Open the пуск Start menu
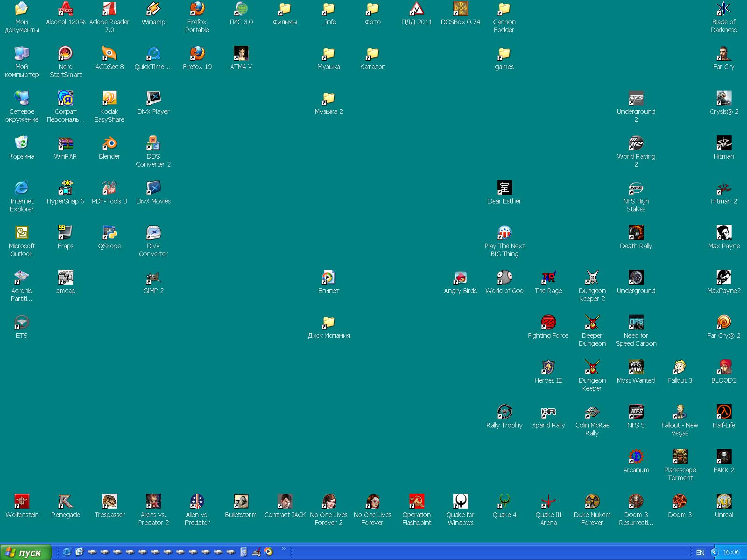This screenshot has height=560, width=747. pos(26,553)
